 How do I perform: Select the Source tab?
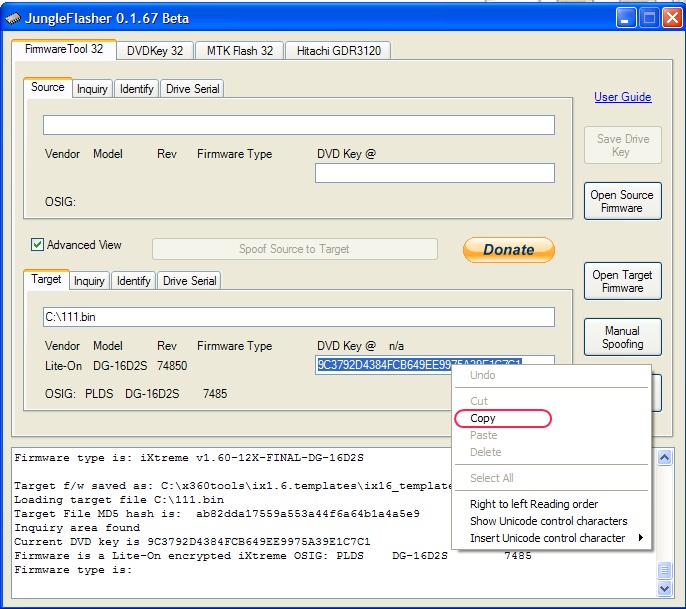pos(47,87)
